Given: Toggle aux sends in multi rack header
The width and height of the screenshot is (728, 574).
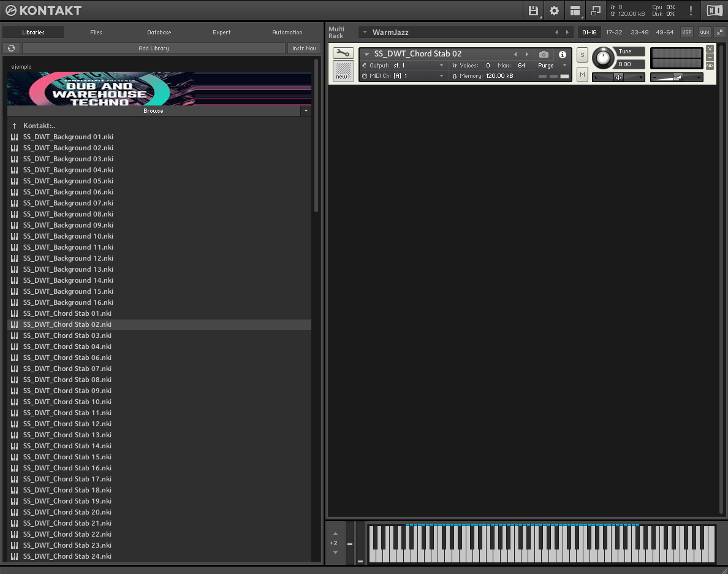Looking at the screenshot, I should click(x=705, y=32).
